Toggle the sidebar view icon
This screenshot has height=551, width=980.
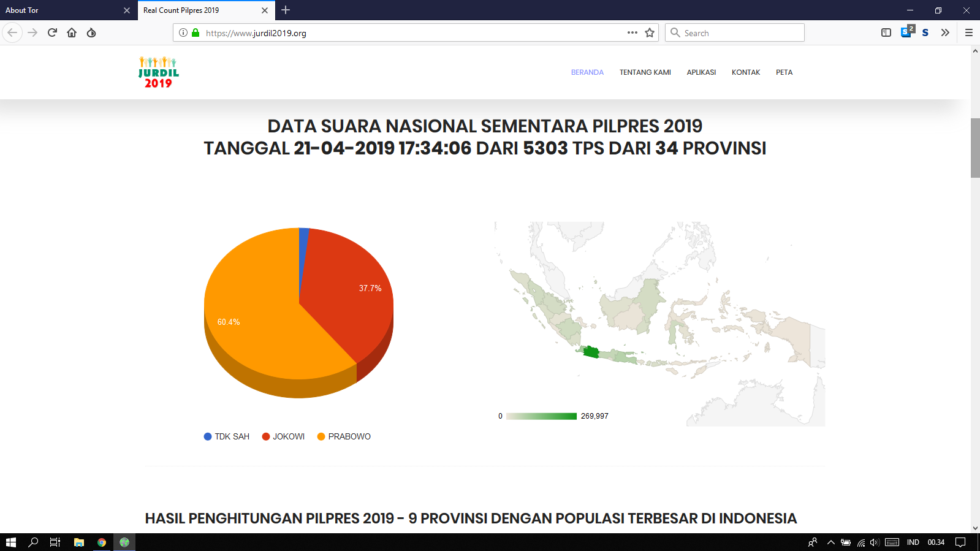pos(886,32)
